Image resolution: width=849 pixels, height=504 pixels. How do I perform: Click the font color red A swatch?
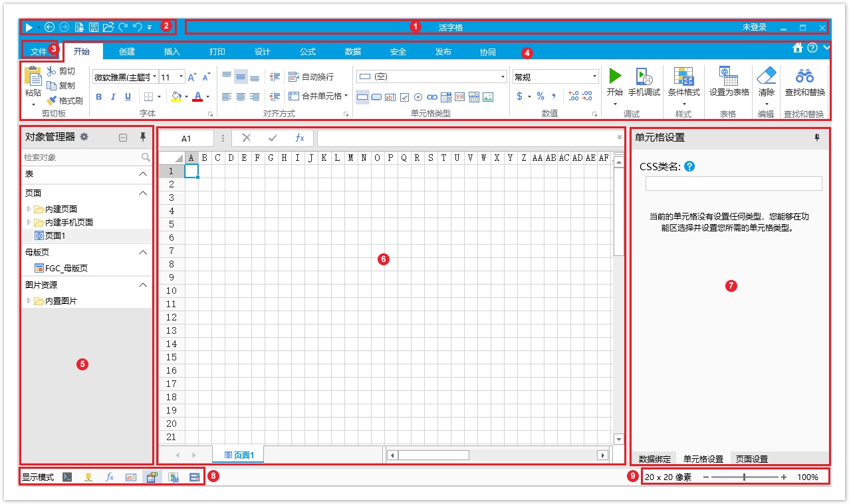pyautogui.click(x=197, y=96)
